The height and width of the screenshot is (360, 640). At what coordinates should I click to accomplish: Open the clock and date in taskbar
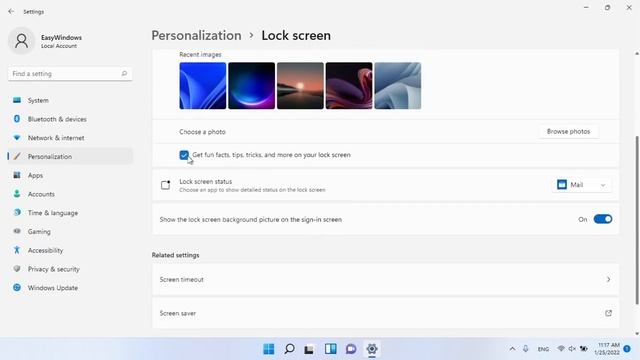[607, 349]
